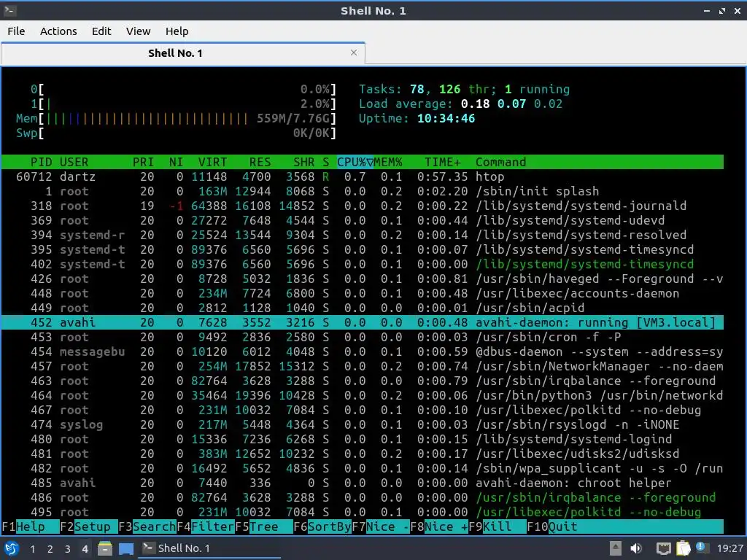This screenshot has height=560, width=747.
Task: Open the Lubuntu application menu icon
Action: tap(11, 548)
